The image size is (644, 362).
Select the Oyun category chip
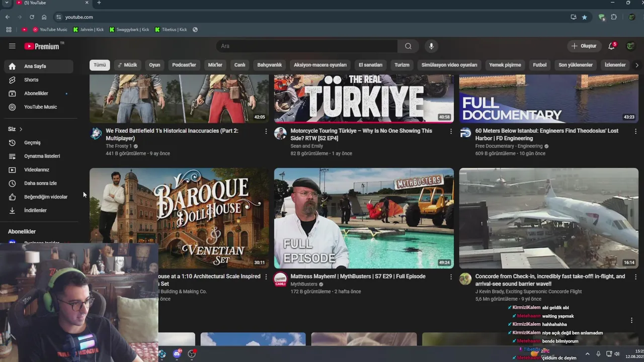point(154,65)
